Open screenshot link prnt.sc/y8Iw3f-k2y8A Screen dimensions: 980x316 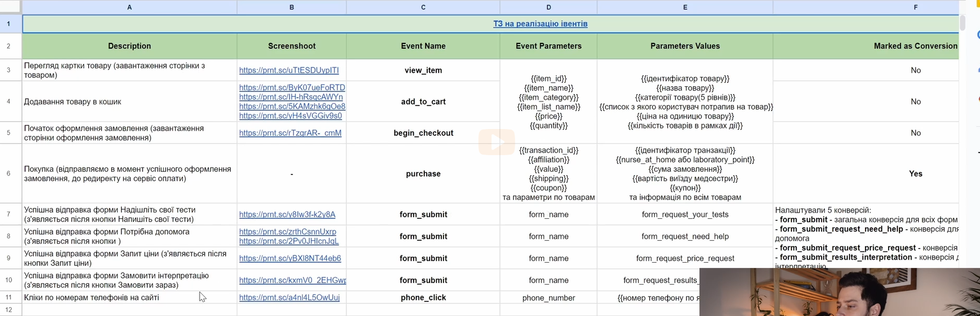pos(287,215)
